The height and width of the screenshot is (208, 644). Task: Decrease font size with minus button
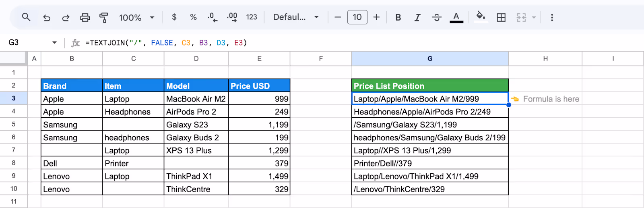pyautogui.click(x=338, y=17)
